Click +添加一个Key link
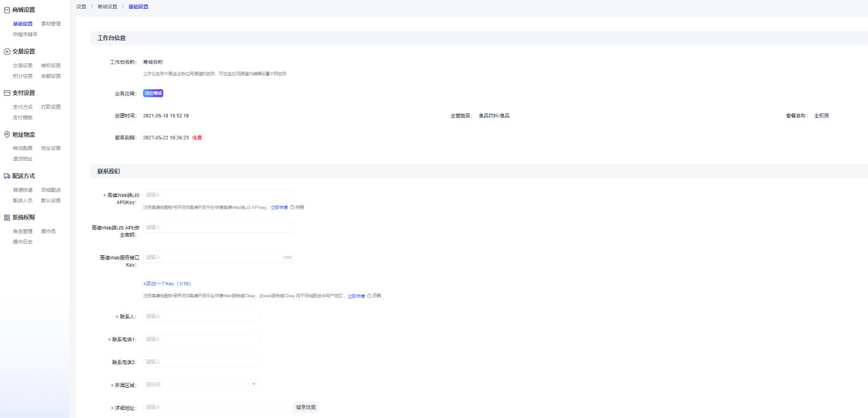This screenshot has height=418, width=868. tap(167, 284)
